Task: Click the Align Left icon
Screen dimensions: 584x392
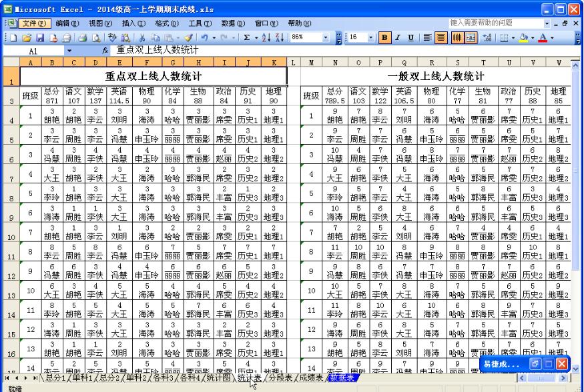Action: (428, 37)
